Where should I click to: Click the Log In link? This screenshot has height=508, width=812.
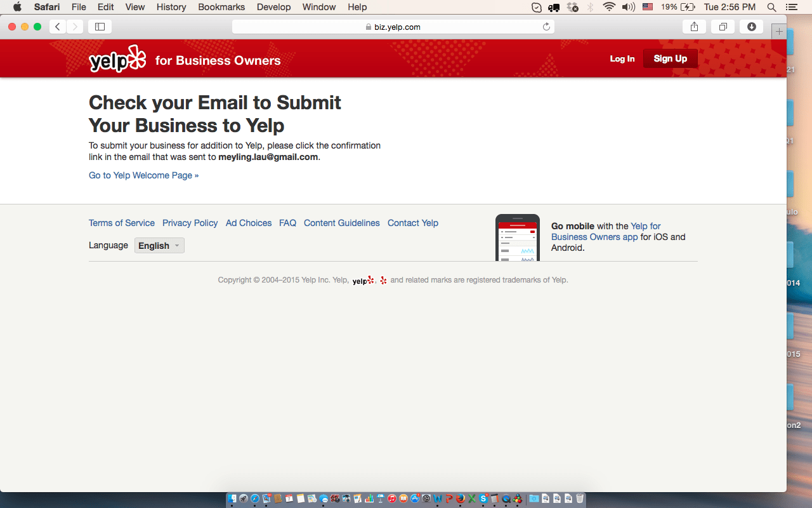pyautogui.click(x=622, y=58)
